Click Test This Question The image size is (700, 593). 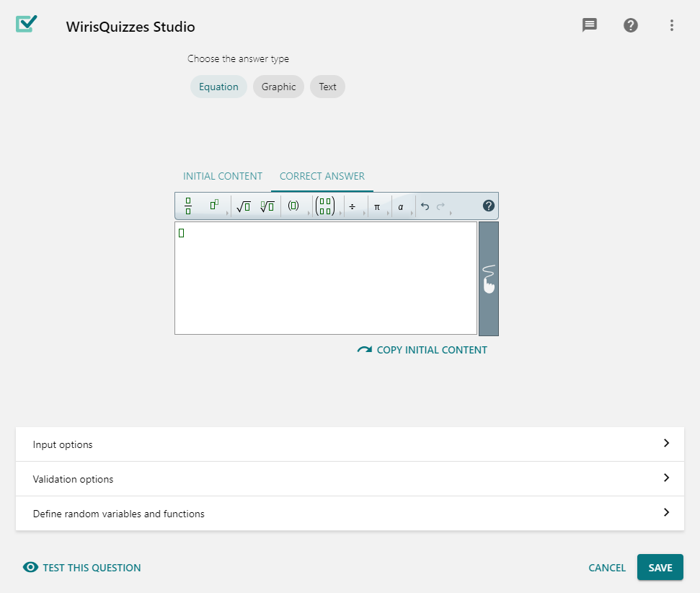tap(81, 568)
